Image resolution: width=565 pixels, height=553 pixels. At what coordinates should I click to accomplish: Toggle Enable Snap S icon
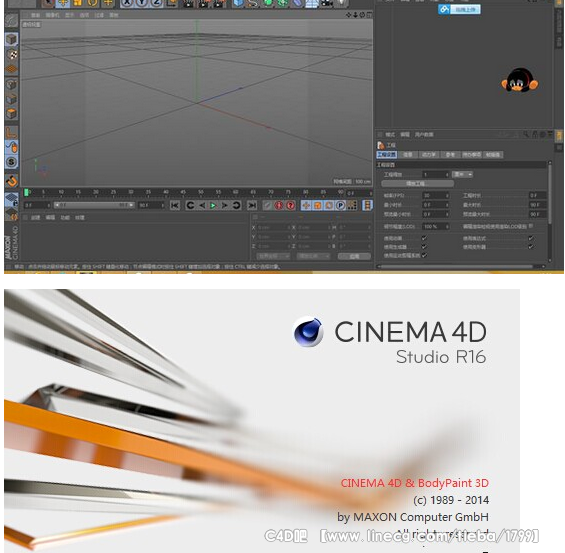(x=12, y=162)
